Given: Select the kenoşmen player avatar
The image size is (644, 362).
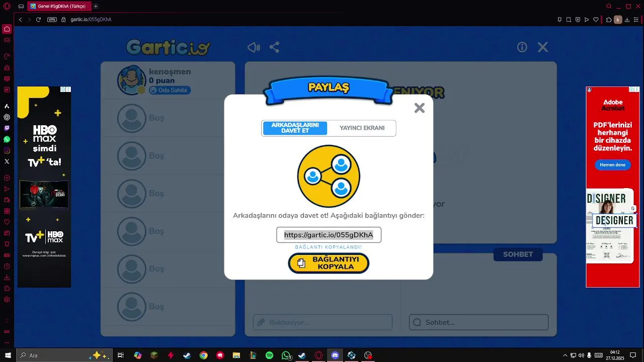Looking at the screenshot, I should tap(131, 80).
